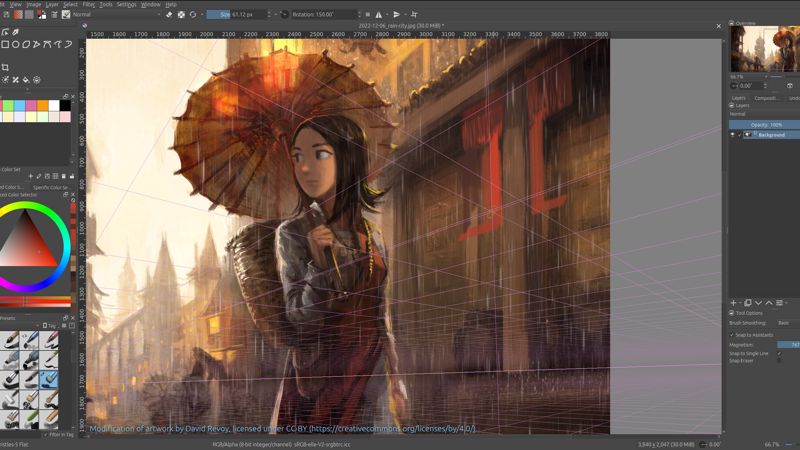Screen dimensions: 800x450
Task: Enable Snap to Assistants checkbox
Action: click(732, 335)
